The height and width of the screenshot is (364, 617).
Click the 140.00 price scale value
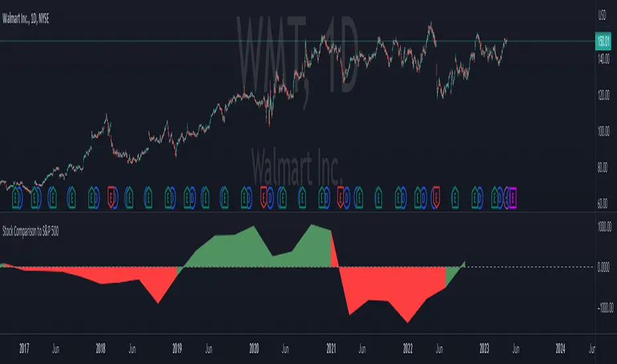(x=604, y=59)
